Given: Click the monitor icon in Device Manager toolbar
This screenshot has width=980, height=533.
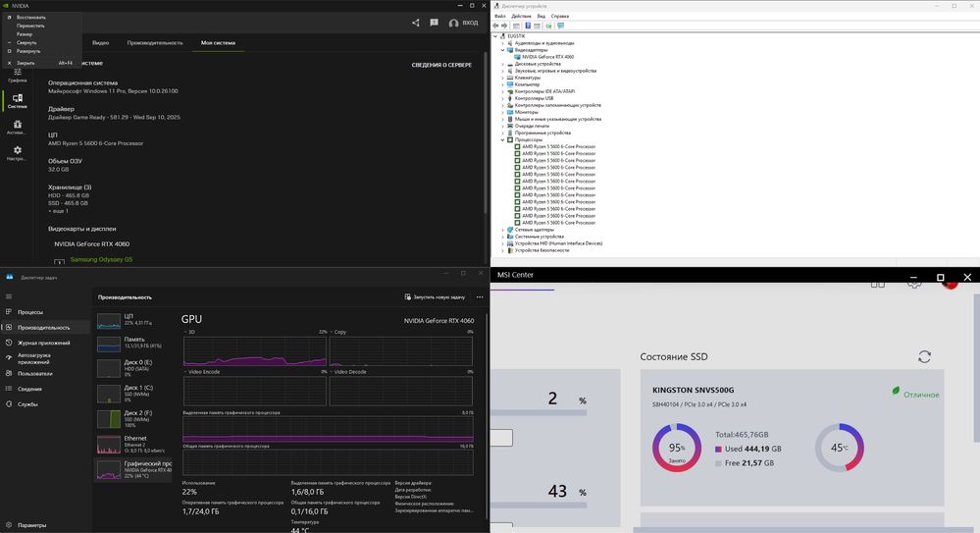Looking at the screenshot, I should click(560, 26).
